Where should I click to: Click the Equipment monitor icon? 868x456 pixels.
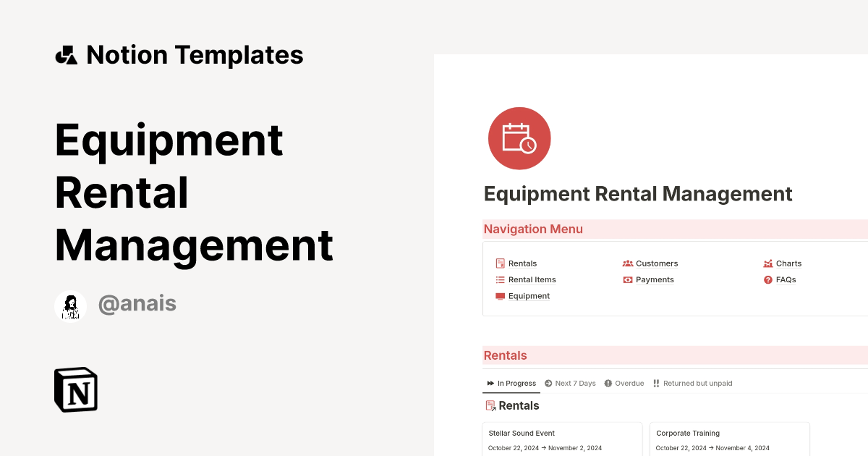500,296
